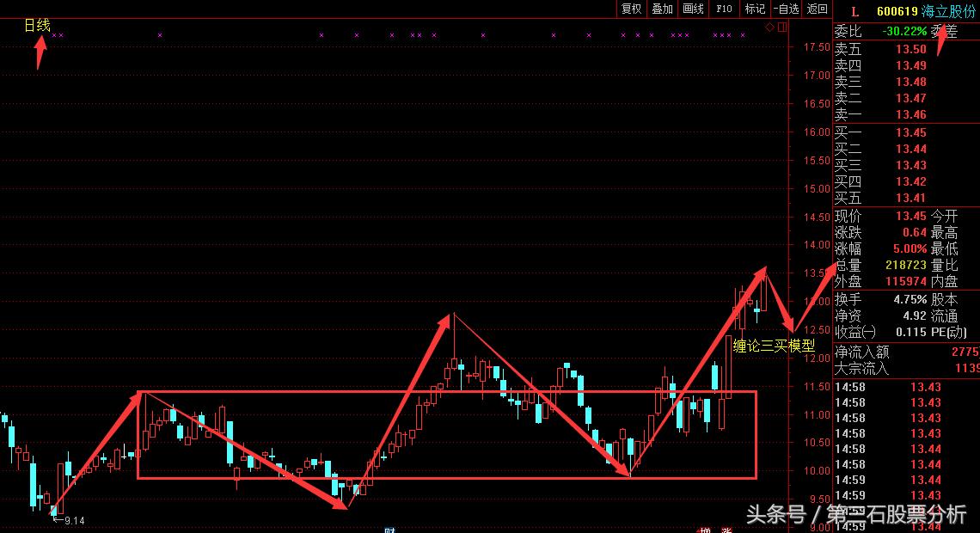Click the 今开 label

click(944, 216)
